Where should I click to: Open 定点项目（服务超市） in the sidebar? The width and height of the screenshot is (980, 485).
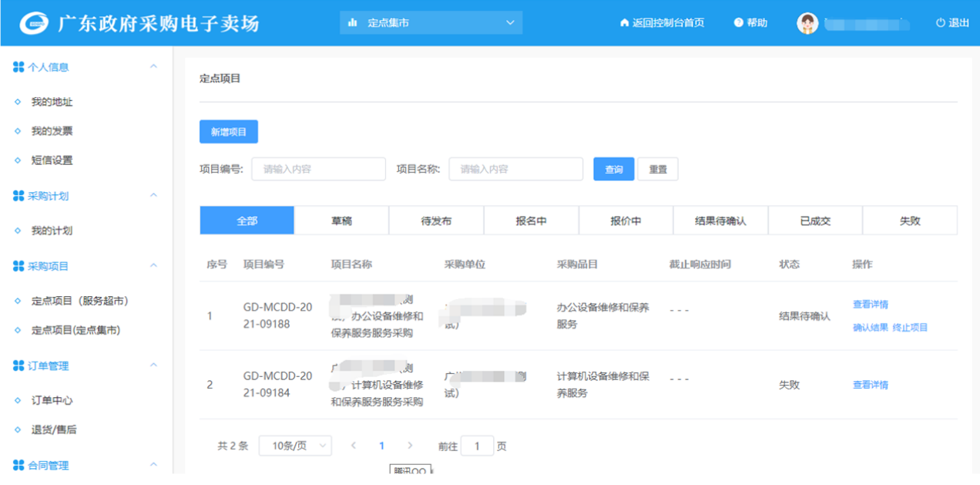79,301
